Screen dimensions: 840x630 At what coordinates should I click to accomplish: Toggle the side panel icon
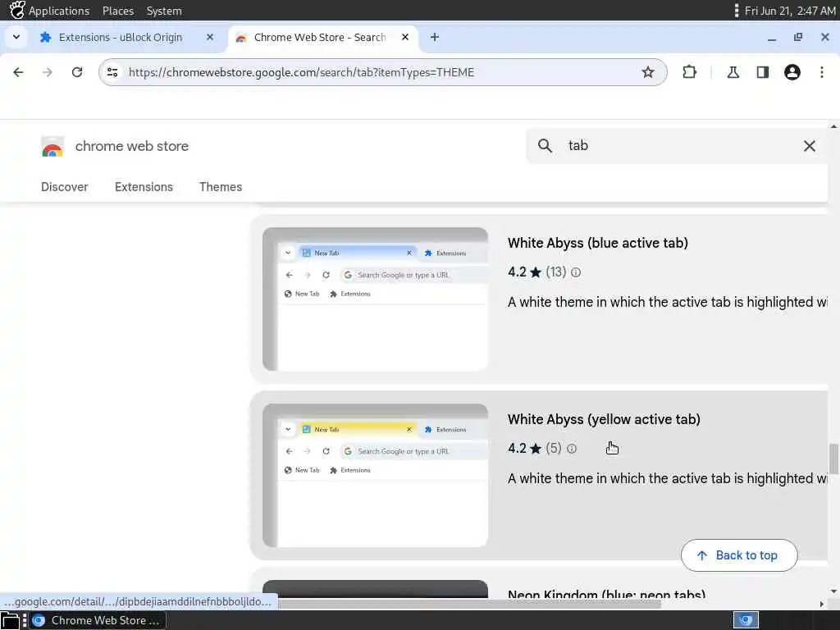pyautogui.click(x=762, y=72)
